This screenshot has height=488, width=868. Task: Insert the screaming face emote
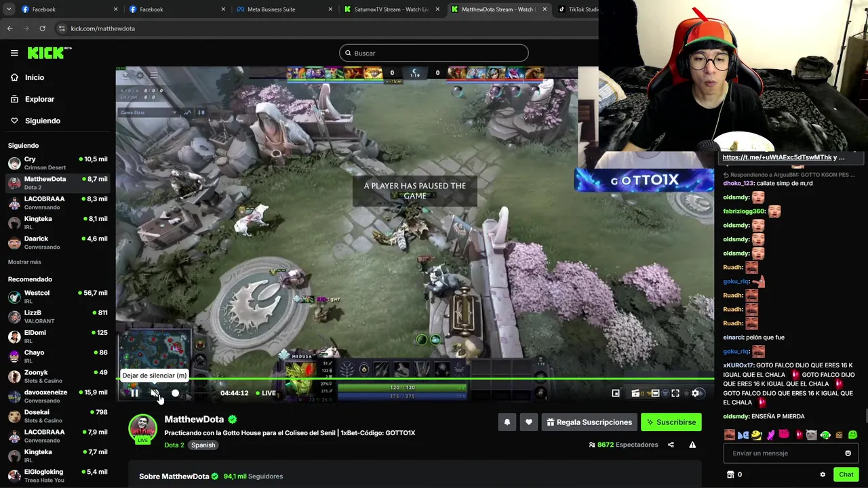730,435
